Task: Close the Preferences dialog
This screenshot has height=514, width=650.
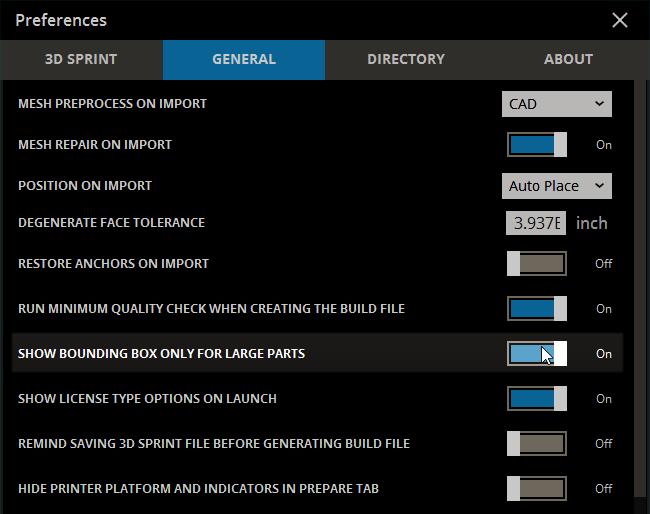Action: coord(620,20)
